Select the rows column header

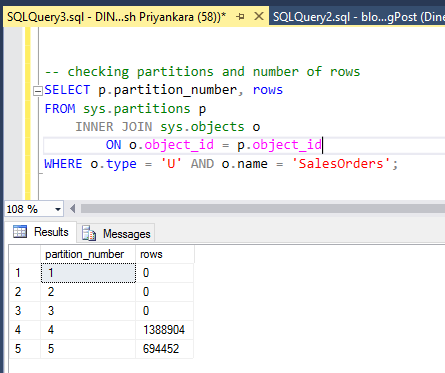coord(165,254)
